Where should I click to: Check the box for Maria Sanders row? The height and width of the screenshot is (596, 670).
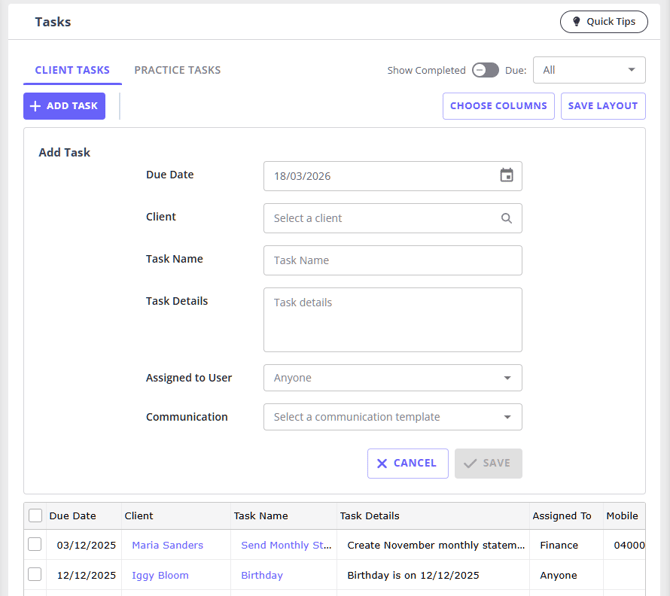click(x=35, y=545)
